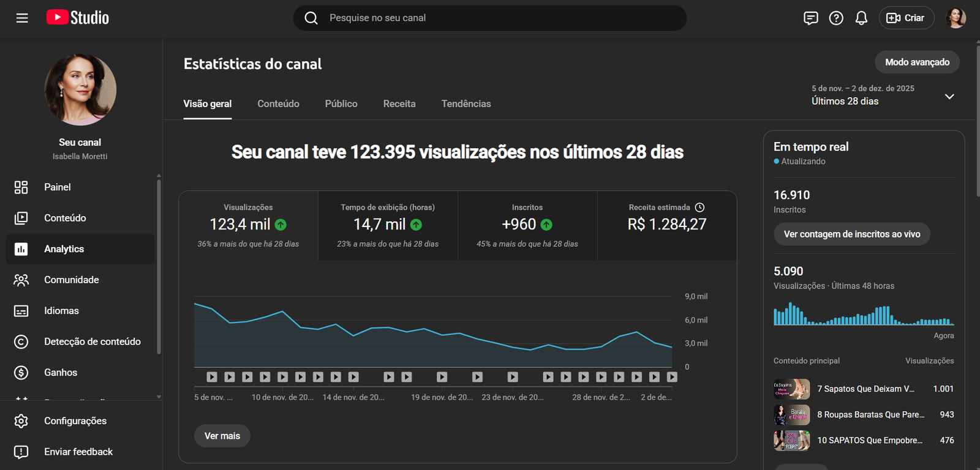Switch to the Receita tab
This screenshot has height=470, width=980.
(x=399, y=104)
